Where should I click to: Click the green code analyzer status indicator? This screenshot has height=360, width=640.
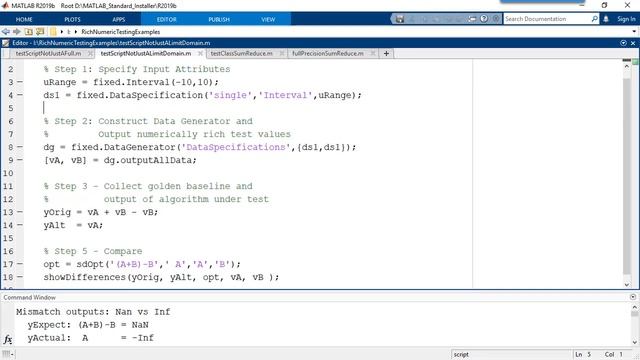(635, 62)
